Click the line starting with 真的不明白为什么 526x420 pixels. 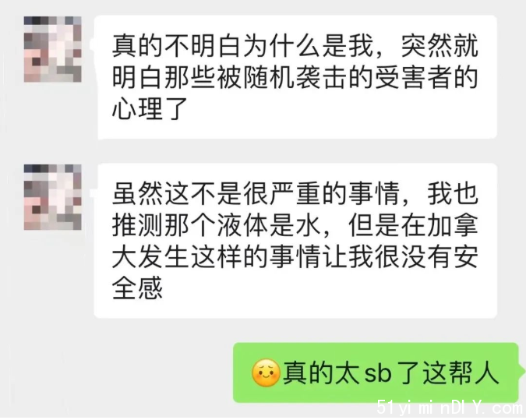click(295, 46)
